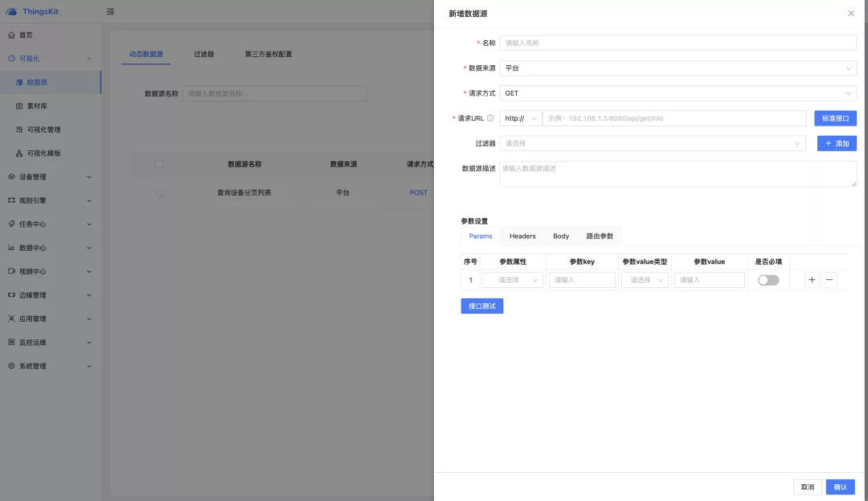Open the http:// protocol dropdown
868x501 pixels.
[x=521, y=118]
